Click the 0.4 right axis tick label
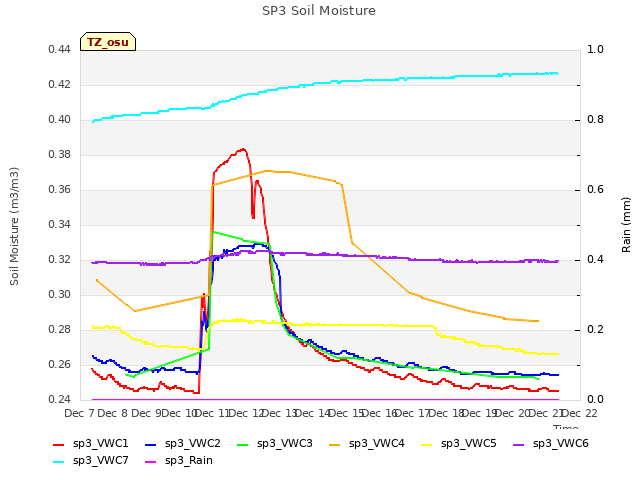This screenshot has width=640, height=480. tap(595, 260)
